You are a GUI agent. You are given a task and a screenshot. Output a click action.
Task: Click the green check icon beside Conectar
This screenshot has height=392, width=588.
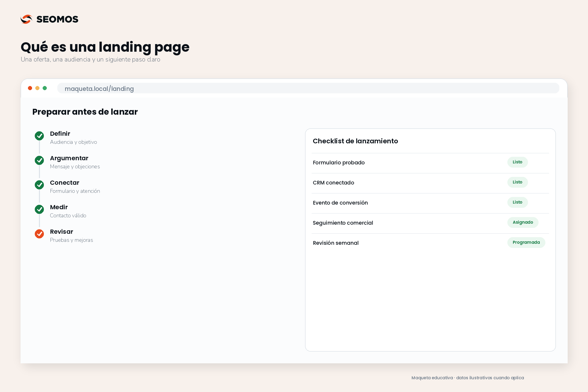click(x=39, y=185)
